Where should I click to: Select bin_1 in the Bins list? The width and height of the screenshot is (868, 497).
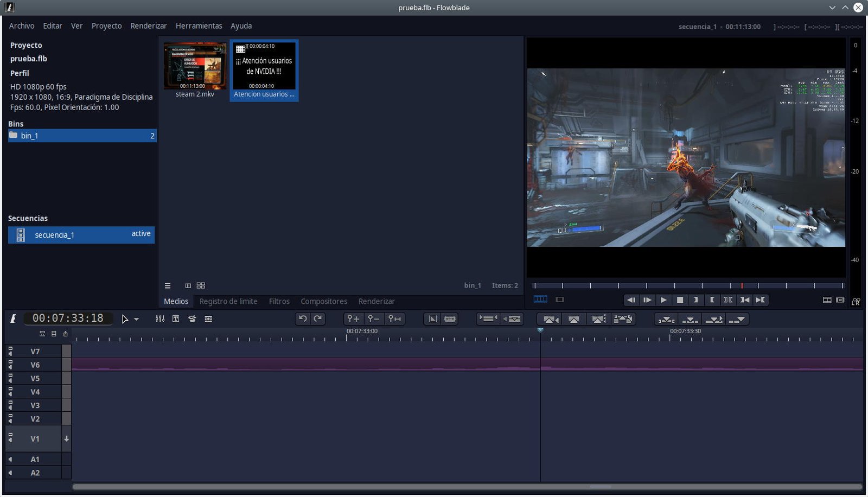82,136
